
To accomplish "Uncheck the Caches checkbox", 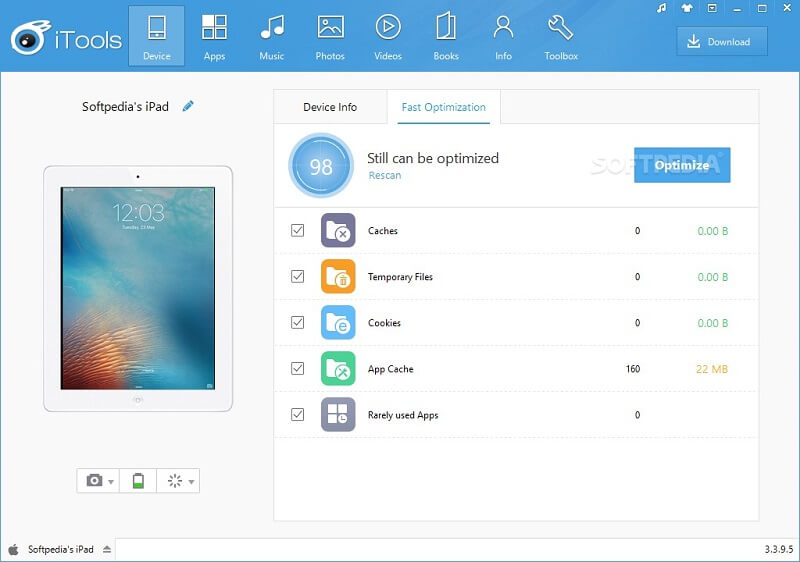I will point(297,230).
